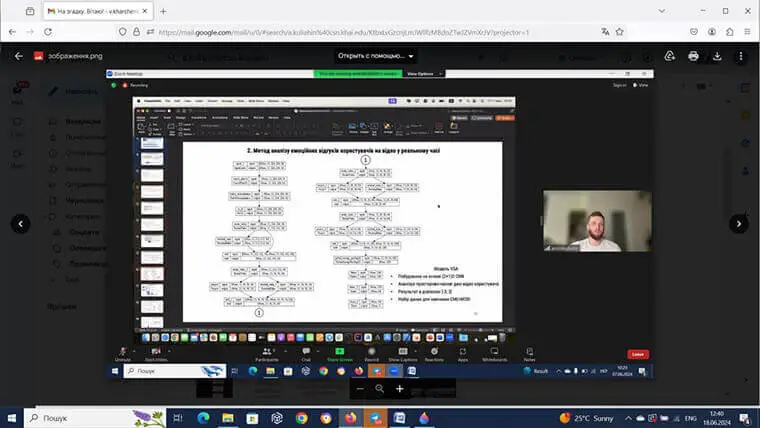The height and width of the screenshot is (428, 760).
Task: Click the print icon in viewer toolbar
Action: (x=693, y=56)
